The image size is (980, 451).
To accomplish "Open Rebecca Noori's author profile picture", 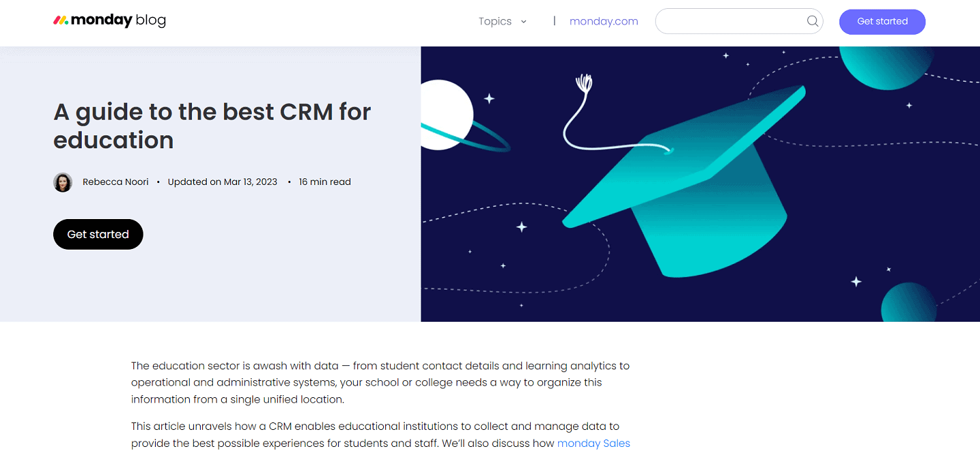I will click(63, 182).
